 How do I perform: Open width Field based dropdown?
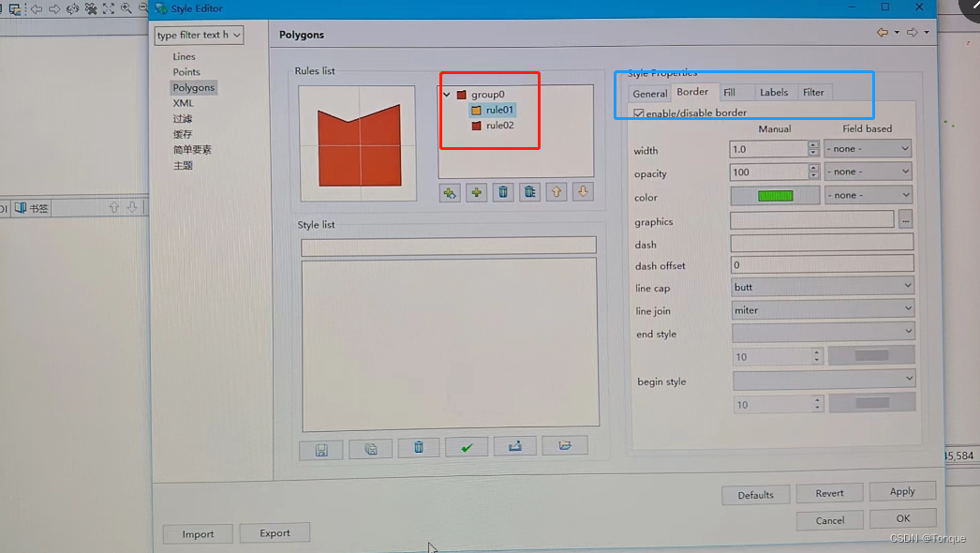[x=868, y=149]
